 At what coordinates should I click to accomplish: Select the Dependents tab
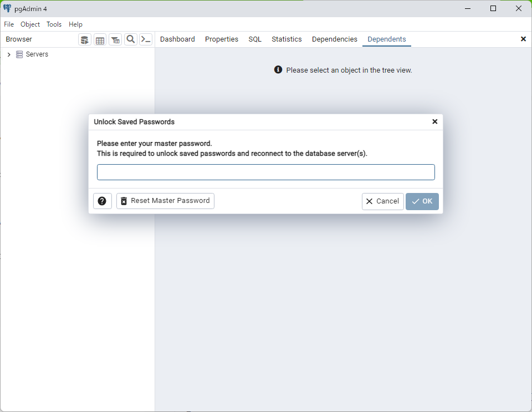click(x=387, y=39)
